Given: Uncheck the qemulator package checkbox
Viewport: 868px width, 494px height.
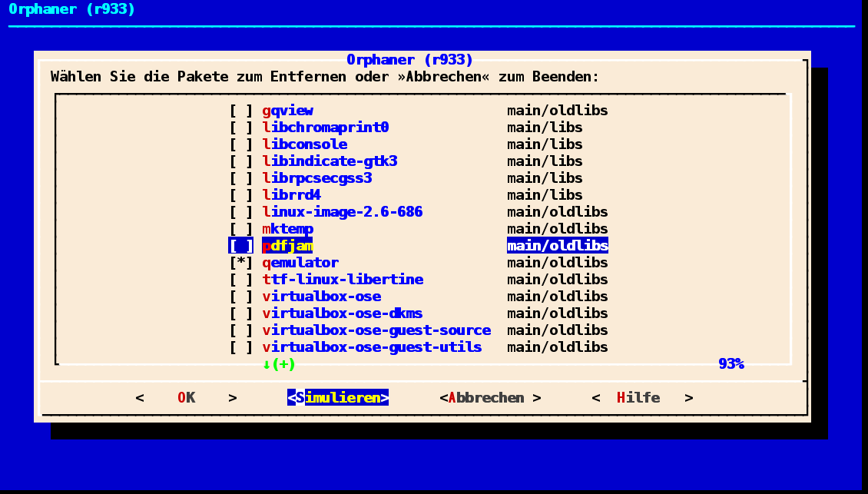Looking at the screenshot, I should 240,263.
